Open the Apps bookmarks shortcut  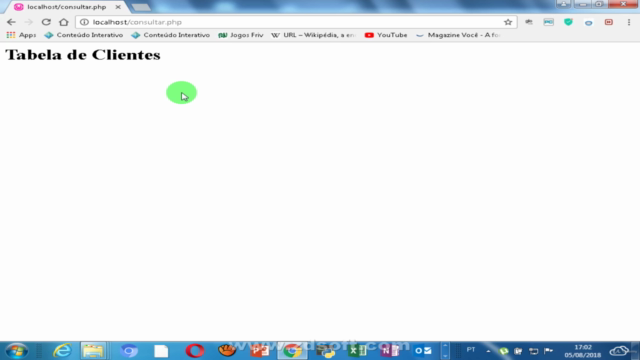pyautogui.click(x=21, y=35)
